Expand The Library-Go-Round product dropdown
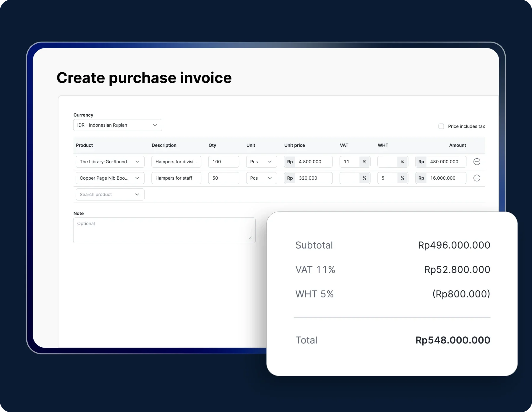The height and width of the screenshot is (412, 532). point(110,162)
